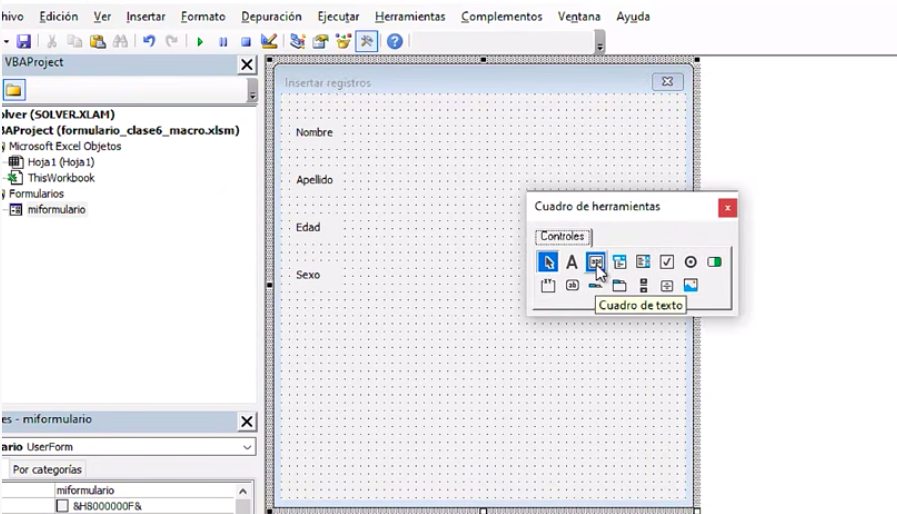Image resolution: width=897 pixels, height=514 pixels.
Task: Pick the CommandButton 'ab' control in toolbox
Action: point(572,285)
